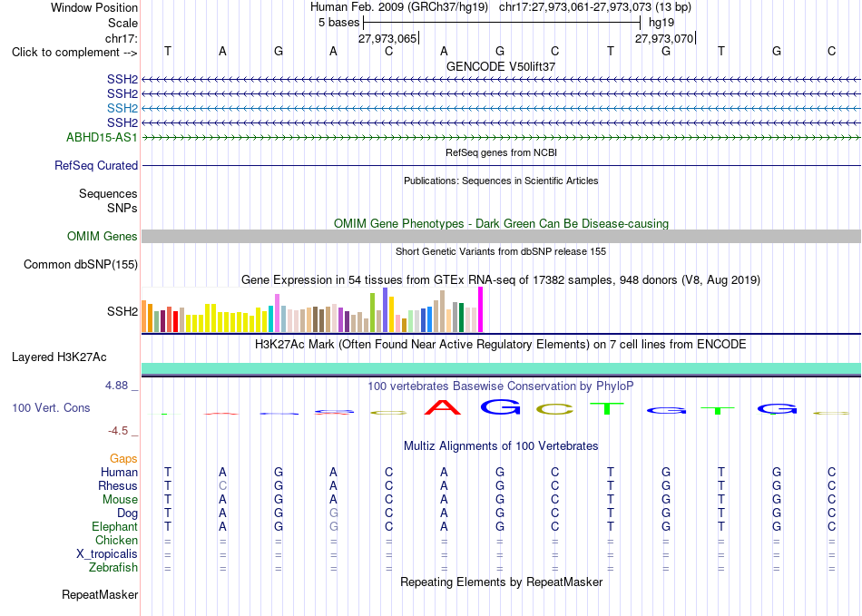Image resolution: width=862 pixels, height=616 pixels.
Task: Click the 'RefSeq genes from NCBI' title
Action: [x=501, y=152]
